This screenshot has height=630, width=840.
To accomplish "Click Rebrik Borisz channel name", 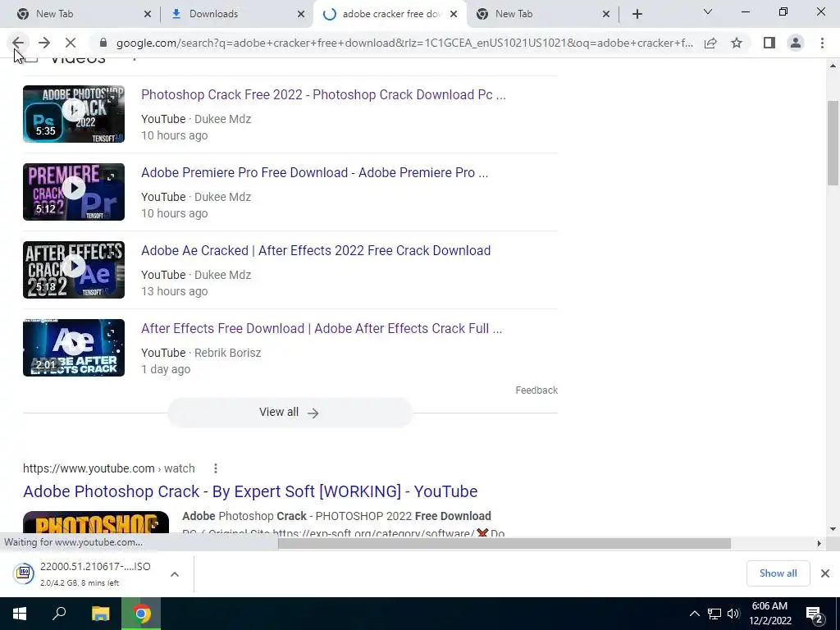I will click(x=227, y=353).
